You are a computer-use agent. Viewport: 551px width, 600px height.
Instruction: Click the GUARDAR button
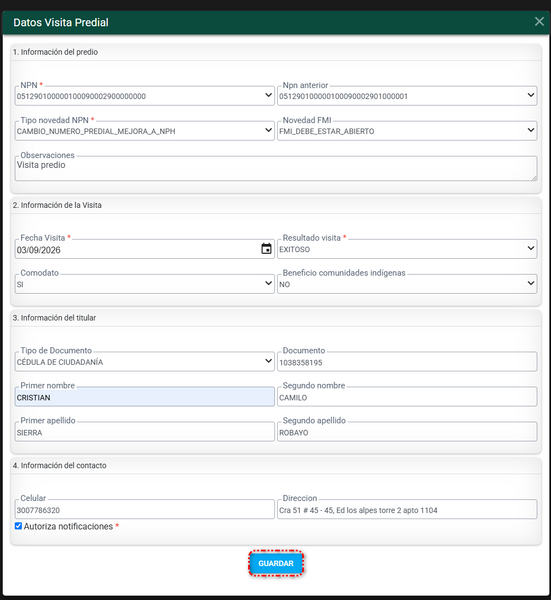[x=276, y=563]
